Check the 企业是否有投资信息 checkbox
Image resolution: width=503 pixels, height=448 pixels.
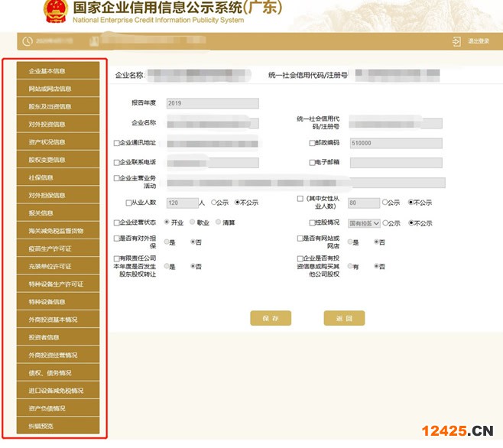click(x=300, y=258)
